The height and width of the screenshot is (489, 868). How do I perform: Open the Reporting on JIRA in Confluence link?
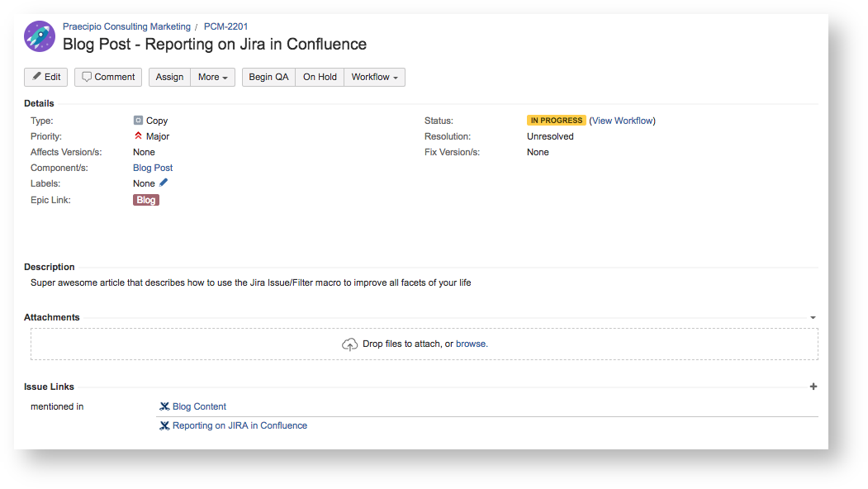240,426
